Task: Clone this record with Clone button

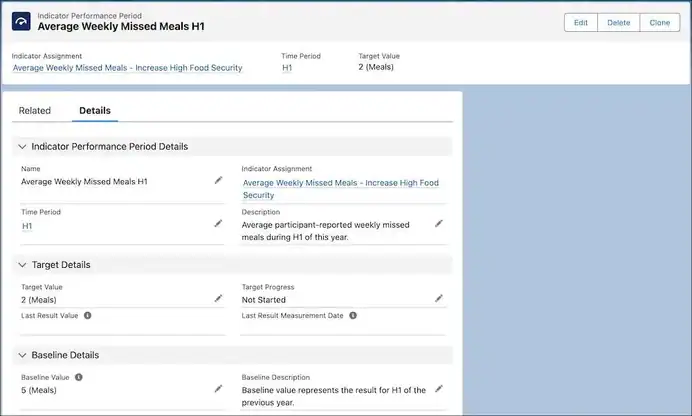Action: tap(659, 22)
